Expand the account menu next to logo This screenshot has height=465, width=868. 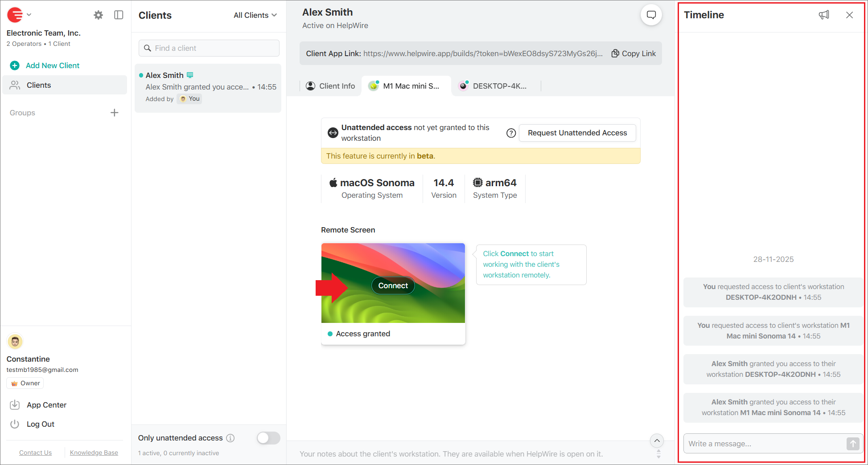pyautogui.click(x=29, y=15)
